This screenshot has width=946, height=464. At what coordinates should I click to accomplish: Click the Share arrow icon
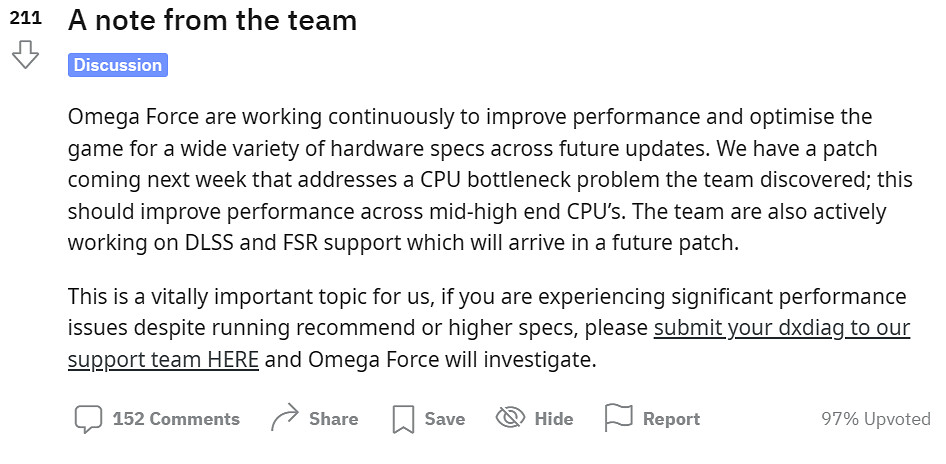click(286, 419)
